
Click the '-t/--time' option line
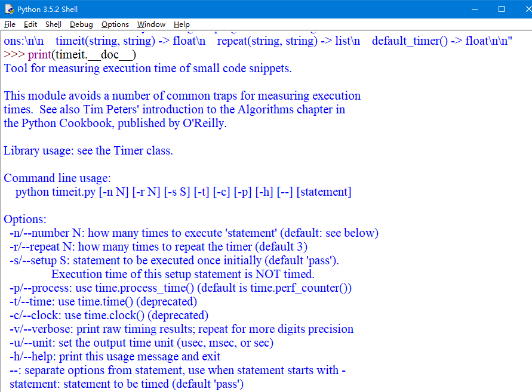point(103,301)
